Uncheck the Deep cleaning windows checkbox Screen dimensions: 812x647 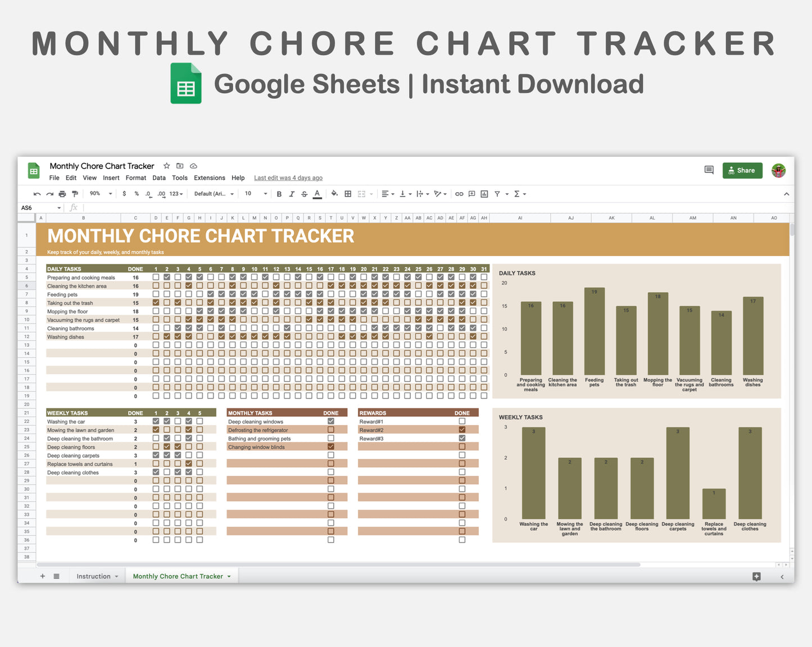point(330,421)
